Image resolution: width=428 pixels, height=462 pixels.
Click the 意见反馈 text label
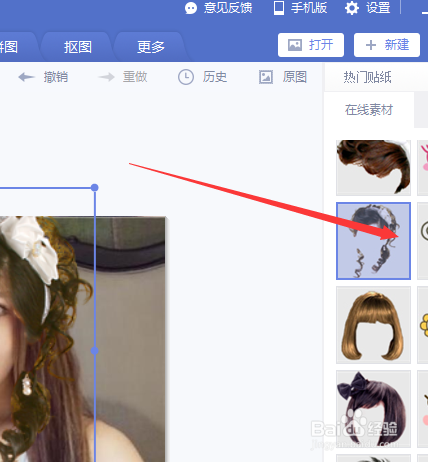click(x=228, y=8)
